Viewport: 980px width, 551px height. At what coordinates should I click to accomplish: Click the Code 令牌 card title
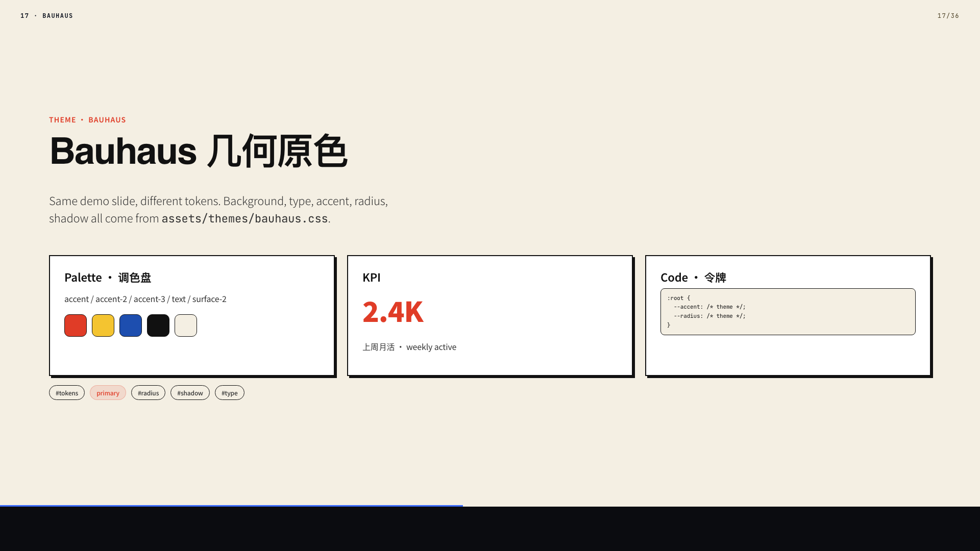(x=693, y=278)
